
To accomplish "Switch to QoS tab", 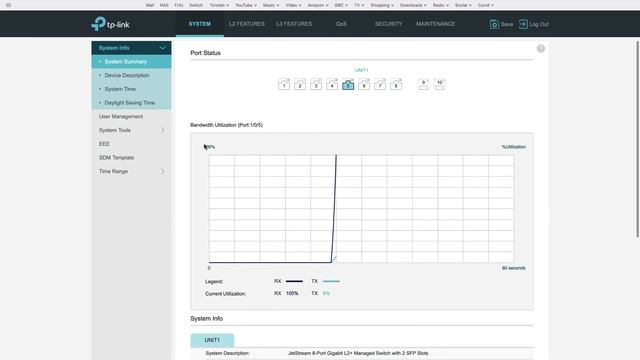I will pyautogui.click(x=341, y=24).
